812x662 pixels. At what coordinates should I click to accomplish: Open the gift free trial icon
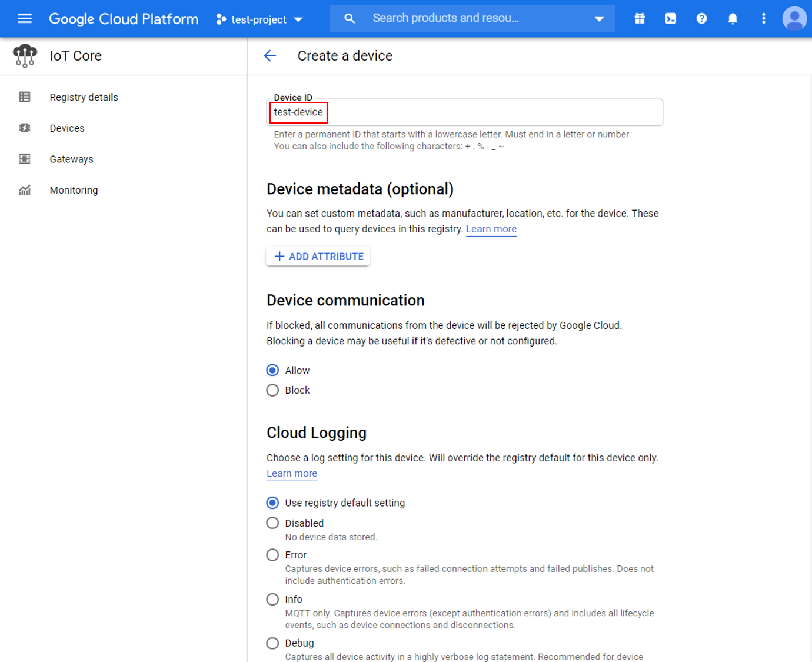640,19
